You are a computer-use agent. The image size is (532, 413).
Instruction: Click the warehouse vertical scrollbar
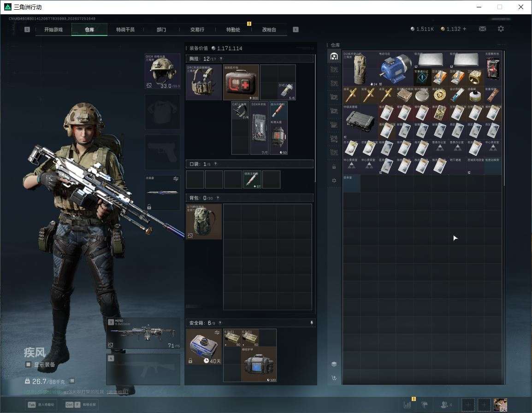click(504, 118)
